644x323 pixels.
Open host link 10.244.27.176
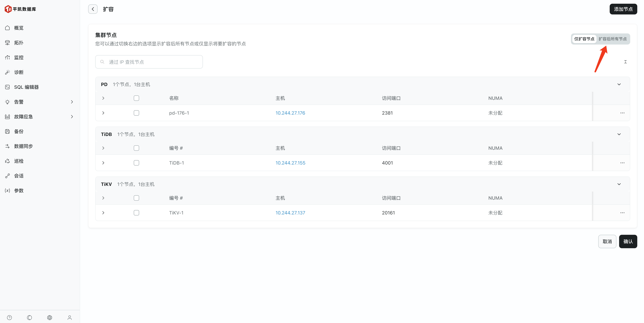(x=290, y=113)
